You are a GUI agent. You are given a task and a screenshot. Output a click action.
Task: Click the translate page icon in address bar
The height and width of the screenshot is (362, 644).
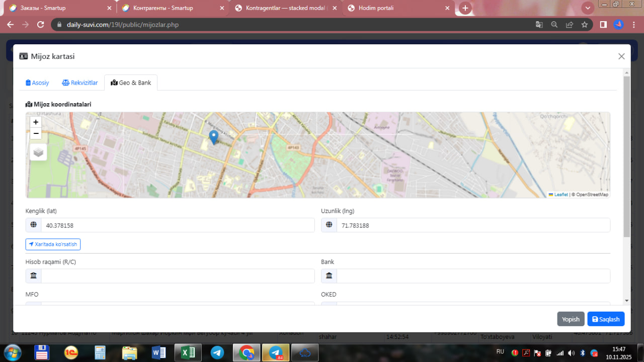[539, 25]
